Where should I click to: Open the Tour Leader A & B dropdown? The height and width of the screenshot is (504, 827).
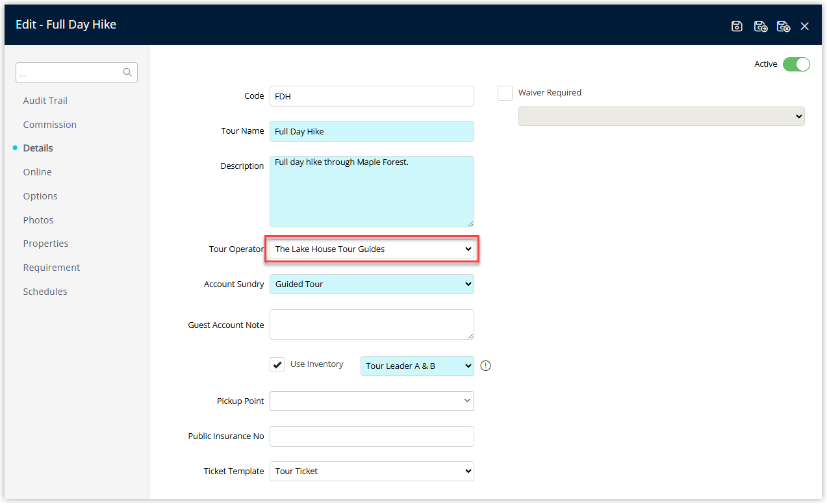417,366
